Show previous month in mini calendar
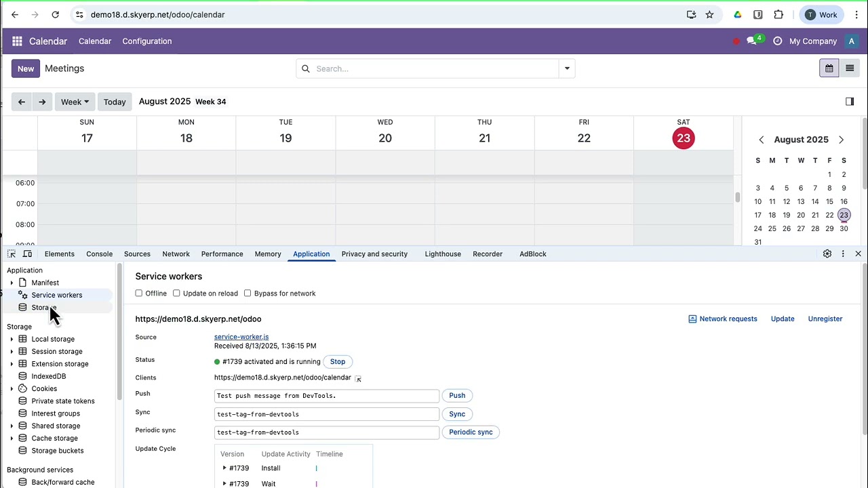The image size is (868, 488). [x=761, y=140]
